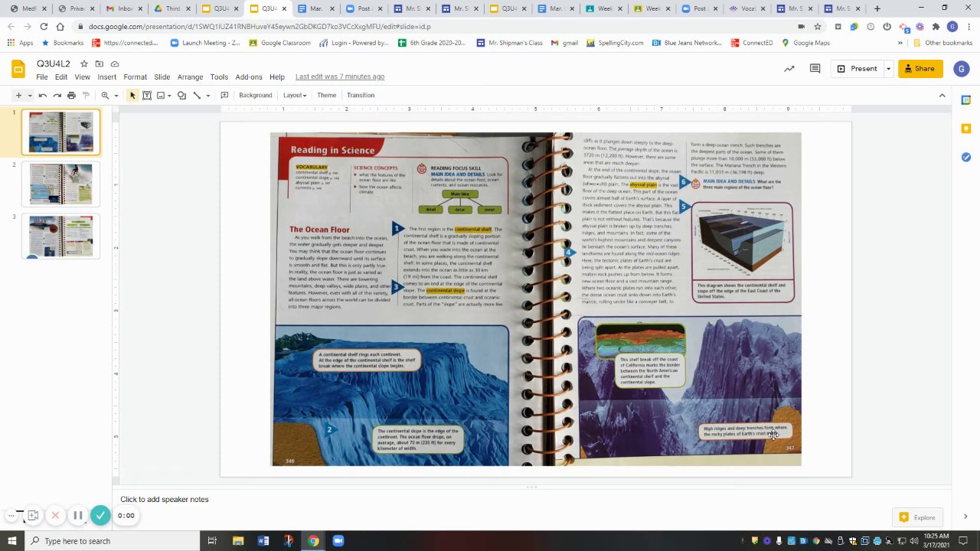Open the Add-ons menu
This screenshot has height=551, width=980.
(x=249, y=77)
